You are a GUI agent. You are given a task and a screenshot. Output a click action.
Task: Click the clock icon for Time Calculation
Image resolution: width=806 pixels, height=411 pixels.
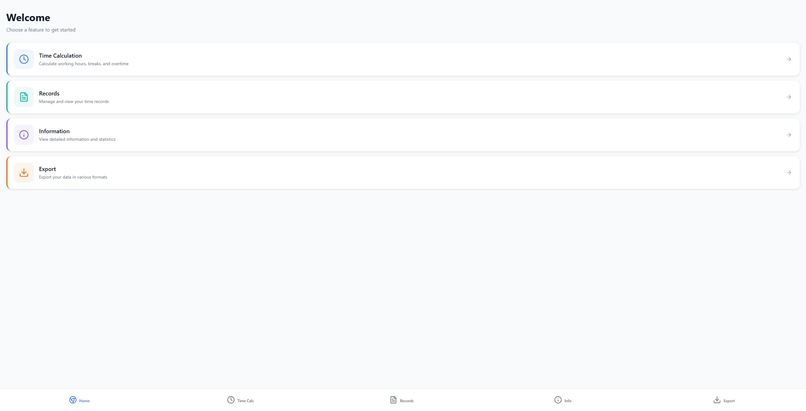coord(24,59)
